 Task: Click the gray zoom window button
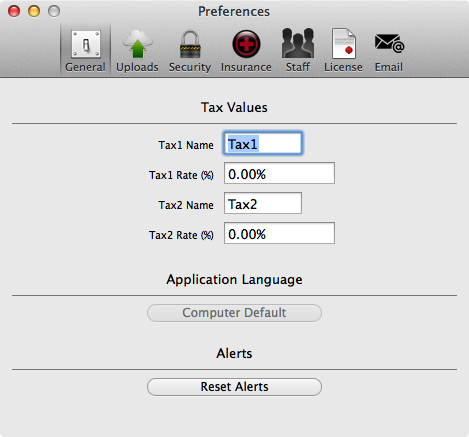tap(54, 11)
